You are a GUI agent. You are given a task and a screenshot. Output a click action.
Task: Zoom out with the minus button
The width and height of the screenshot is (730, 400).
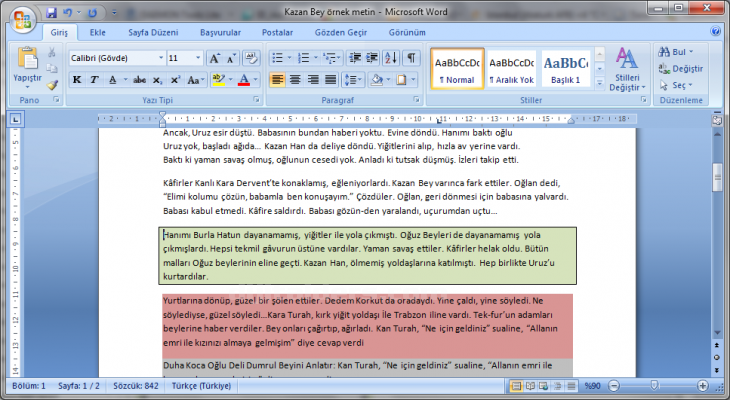[x=614, y=386]
